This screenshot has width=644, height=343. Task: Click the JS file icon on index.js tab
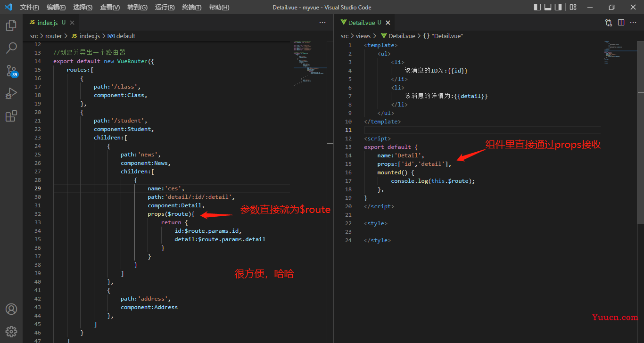(x=32, y=23)
